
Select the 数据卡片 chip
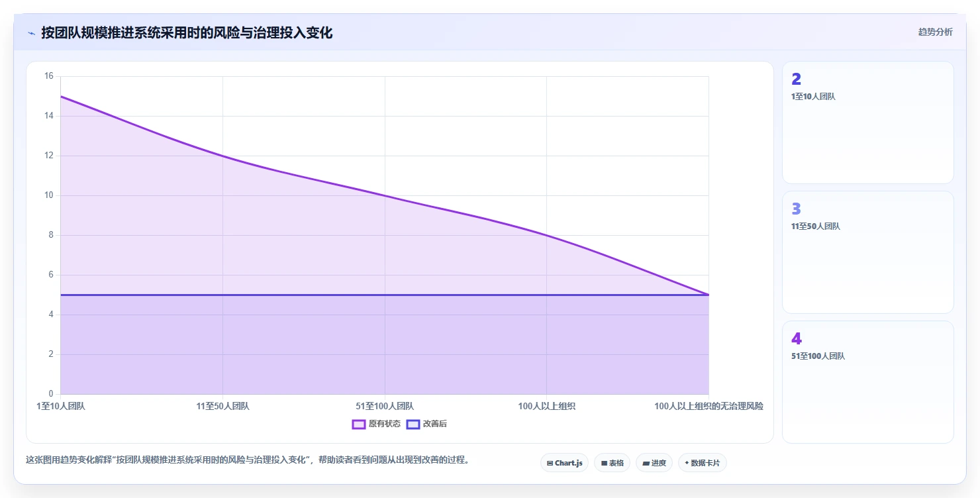[x=702, y=463]
